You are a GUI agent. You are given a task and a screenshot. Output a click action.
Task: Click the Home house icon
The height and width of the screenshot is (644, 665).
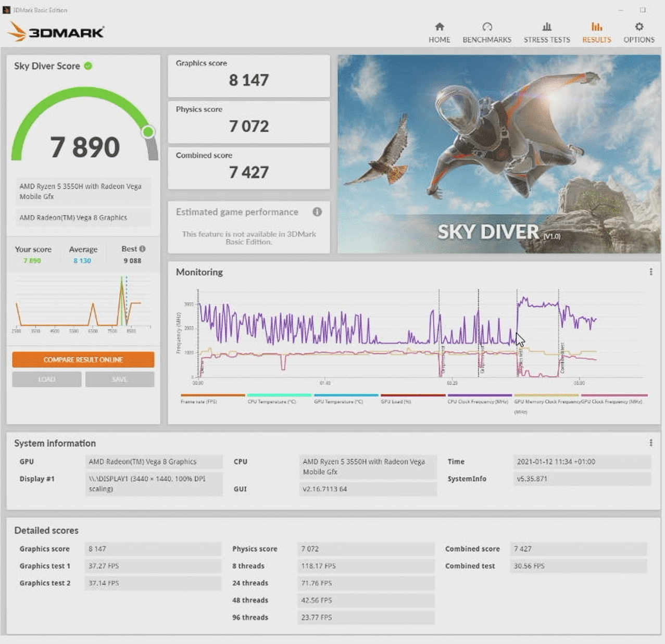click(440, 27)
